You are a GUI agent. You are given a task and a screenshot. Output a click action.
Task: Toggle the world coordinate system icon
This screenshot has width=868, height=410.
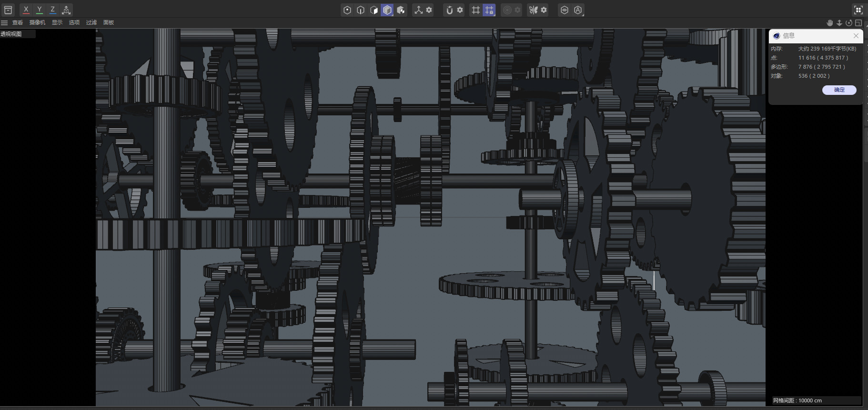(66, 10)
